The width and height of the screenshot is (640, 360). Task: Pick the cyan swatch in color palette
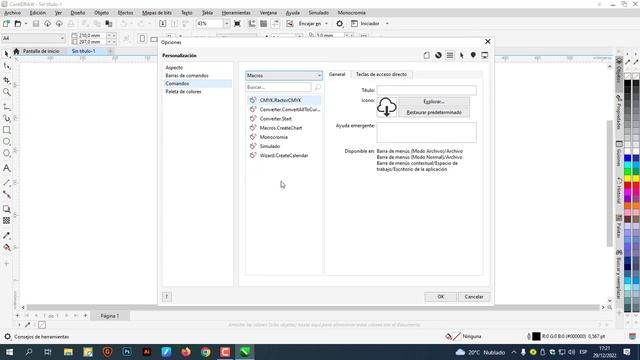(628, 165)
